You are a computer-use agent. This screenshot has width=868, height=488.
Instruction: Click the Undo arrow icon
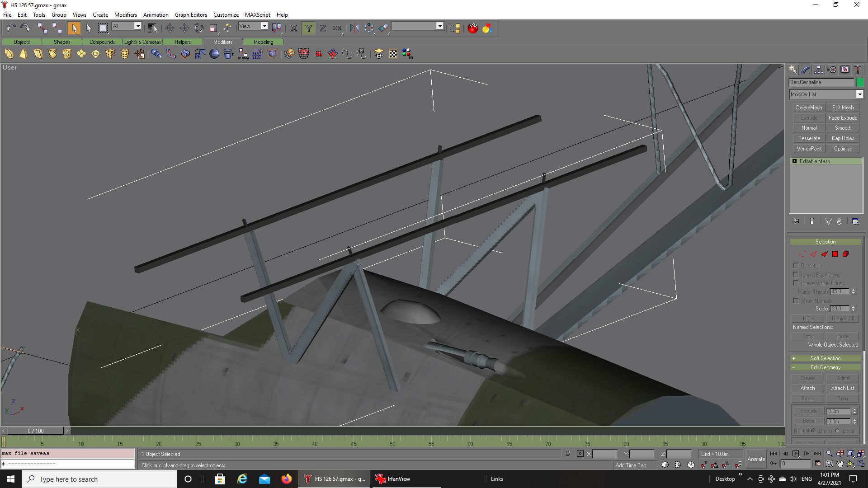[11, 28]
